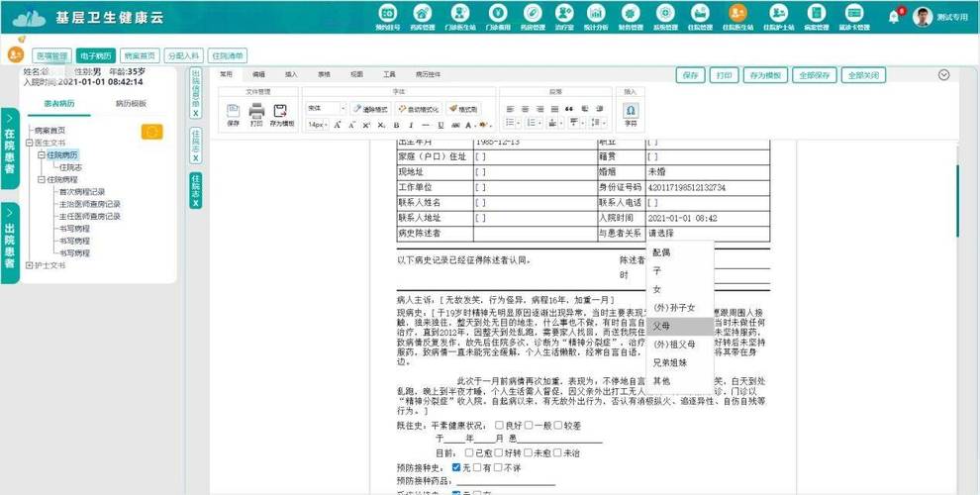Open the 药库管理 module icon
The height and width of the screenshot is (495, 980).
(423, 13)
